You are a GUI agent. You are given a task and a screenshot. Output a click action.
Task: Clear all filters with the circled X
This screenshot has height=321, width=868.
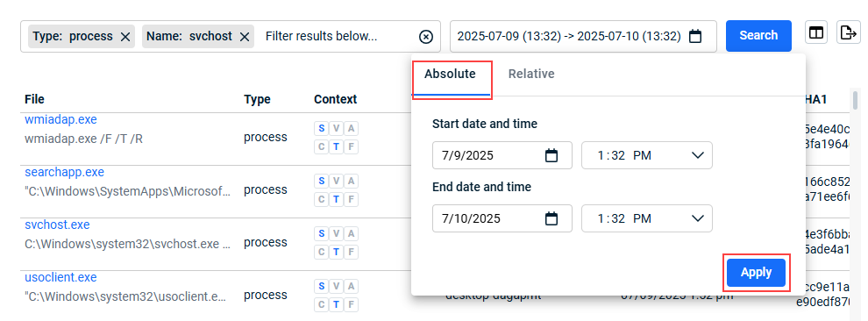[425, 37]
